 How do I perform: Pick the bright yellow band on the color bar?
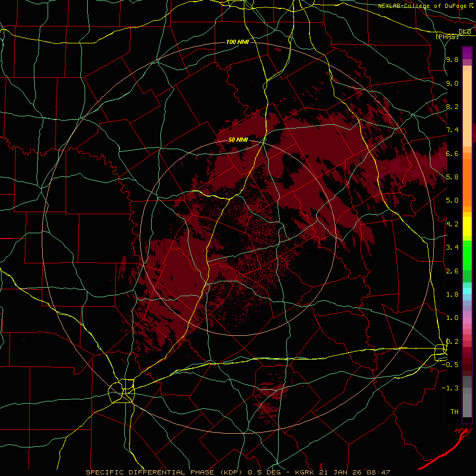[x=467, y=226]
